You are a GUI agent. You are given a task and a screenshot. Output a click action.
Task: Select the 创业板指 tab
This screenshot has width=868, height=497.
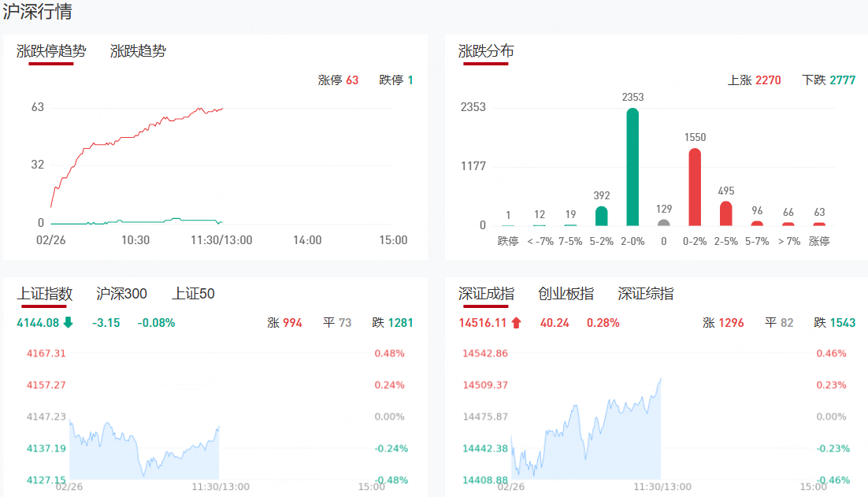pyautogui.click(x=566, y=294)
